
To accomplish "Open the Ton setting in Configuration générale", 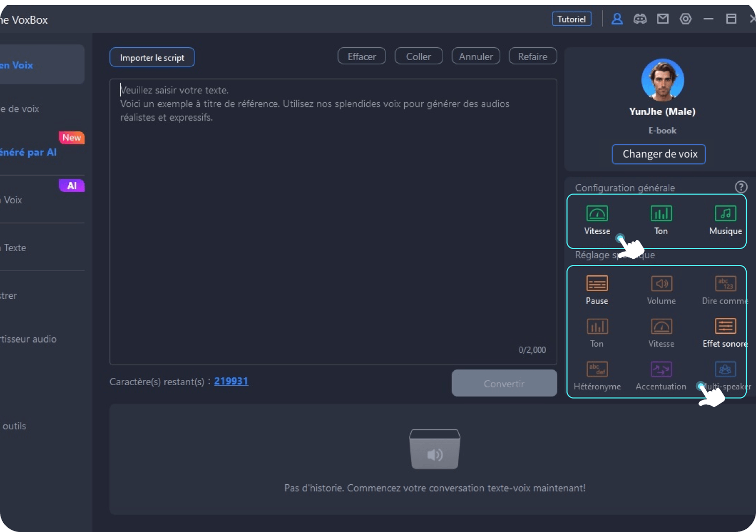I will click(661, 214).
